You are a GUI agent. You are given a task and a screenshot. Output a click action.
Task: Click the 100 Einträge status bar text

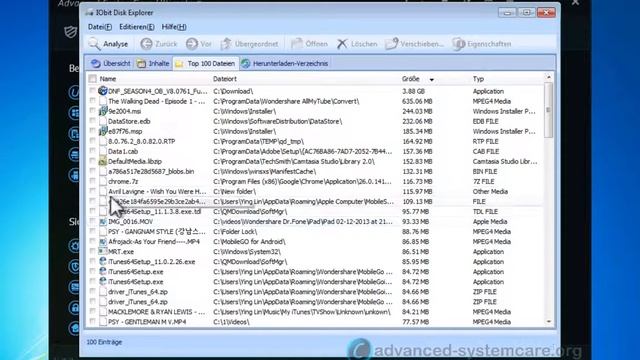104,342
